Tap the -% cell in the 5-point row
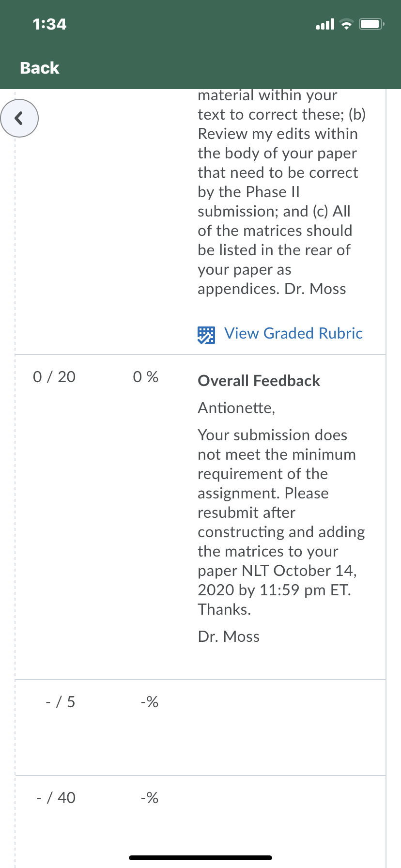Image resolution: width=401 pixels, height=868 pixels. tap(150, 701)
